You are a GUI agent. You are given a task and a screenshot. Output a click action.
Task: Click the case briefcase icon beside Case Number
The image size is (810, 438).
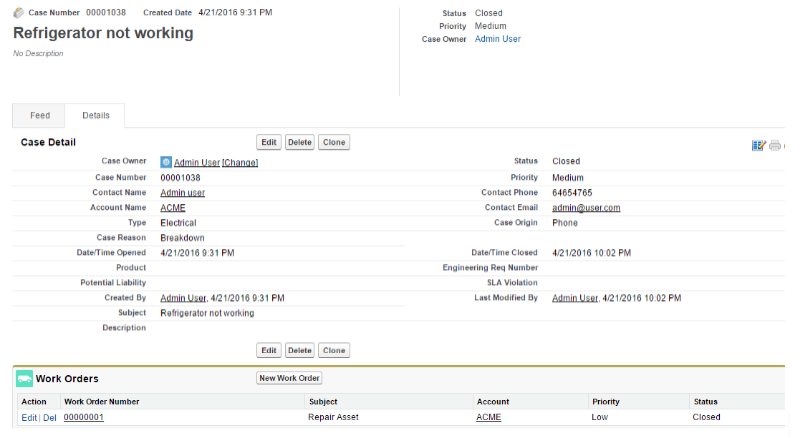pos(19,13)
